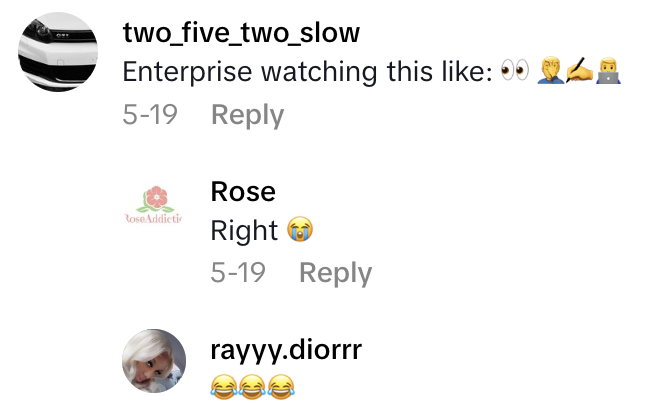Image resolution: width=662 pixels, height=414 pixels.
Task: Click the writing hand emoji
Action: tap(579, 71)
